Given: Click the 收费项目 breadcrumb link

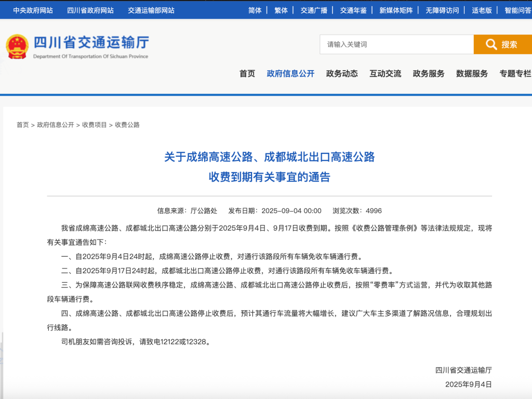Looking at the screenshot, I should pyautogui.click(x=95, y=125).
